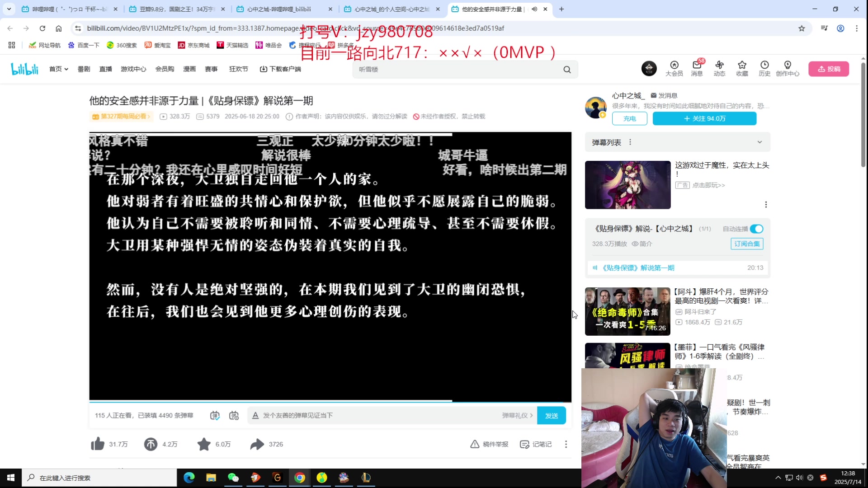Click 关注 94.0万 follow button
This screenshot has height=488, width=868.
coord(704,119)
